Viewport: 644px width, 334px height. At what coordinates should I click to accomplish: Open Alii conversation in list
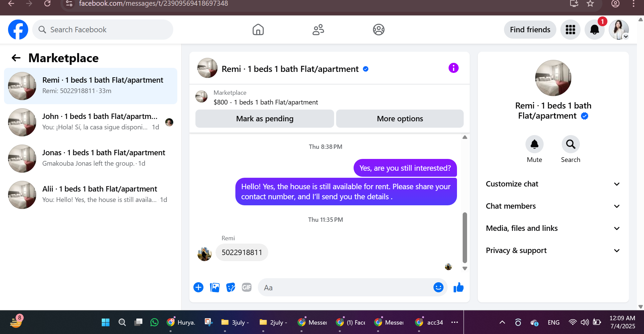pyautogui.click(x=91, y=195)
